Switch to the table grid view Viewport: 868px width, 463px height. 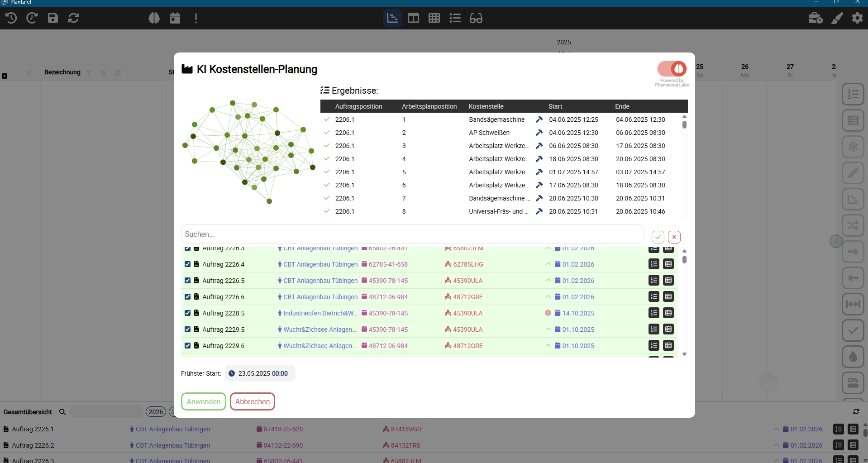coord(434,18)
